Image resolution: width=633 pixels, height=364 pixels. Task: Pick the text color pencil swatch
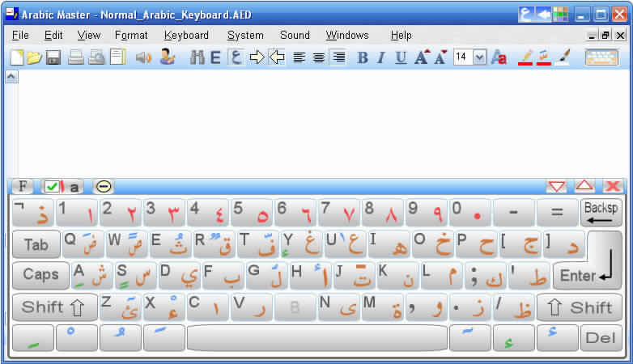[525, 57]
